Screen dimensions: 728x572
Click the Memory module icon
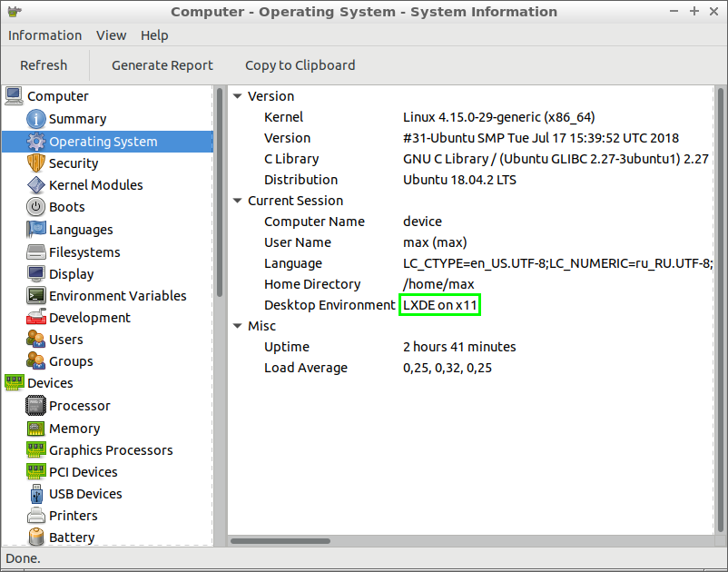coord(35,428)
